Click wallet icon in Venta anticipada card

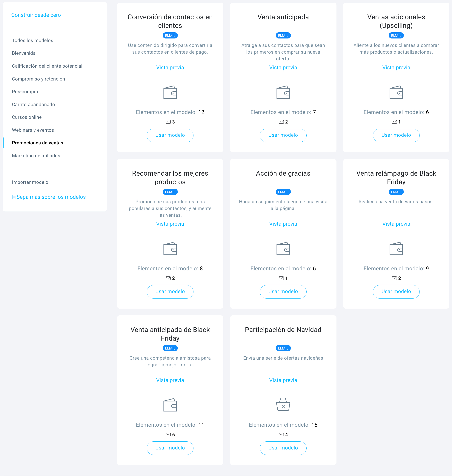(283, 92)
